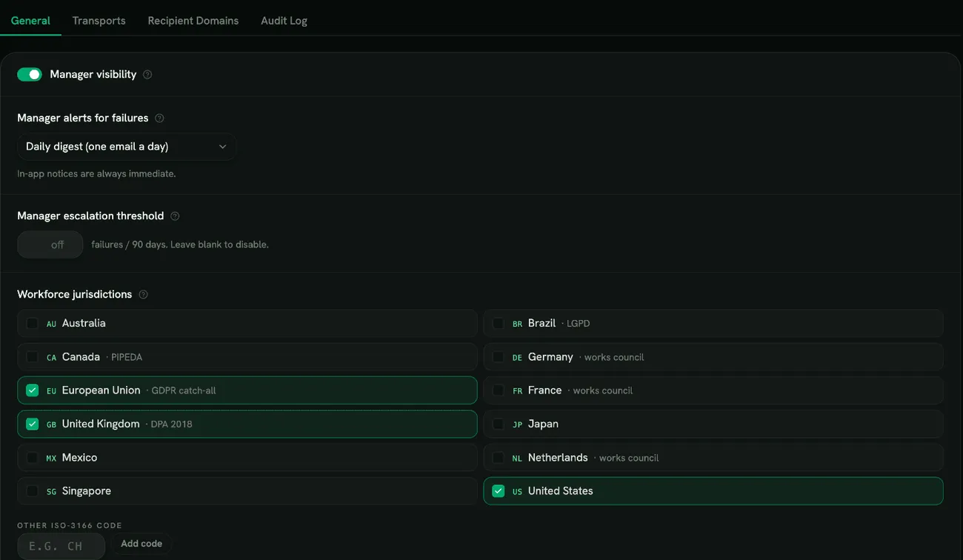Check Brazil LGPD jurisdiction
Image resolution: width=963 pixels, height=560 pixels.
(x=499, y=323)
